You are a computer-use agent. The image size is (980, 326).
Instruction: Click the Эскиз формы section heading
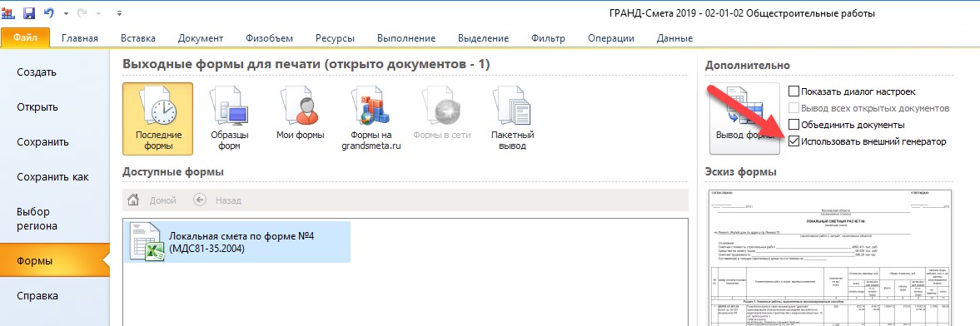click(741, 171)
